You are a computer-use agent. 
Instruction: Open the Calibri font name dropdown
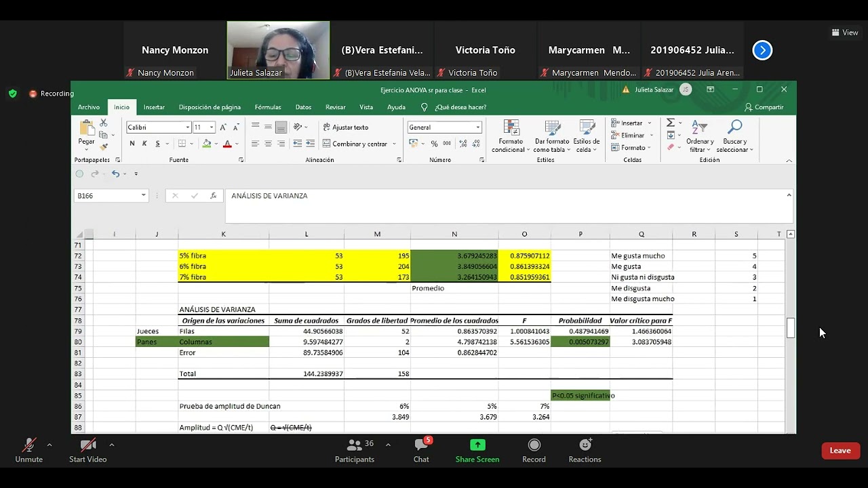pyautogui.click(x=188, y=127)
